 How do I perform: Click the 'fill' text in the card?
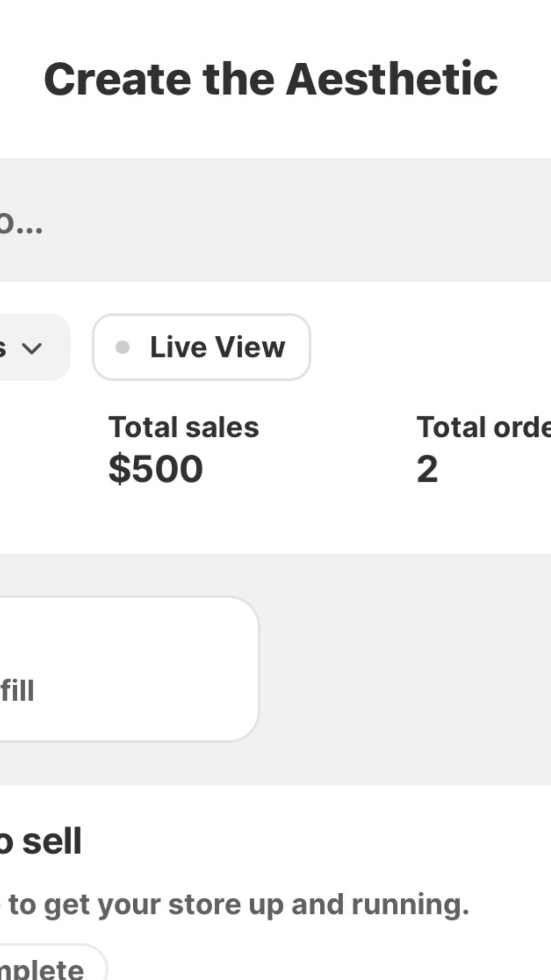pos(17,691)
